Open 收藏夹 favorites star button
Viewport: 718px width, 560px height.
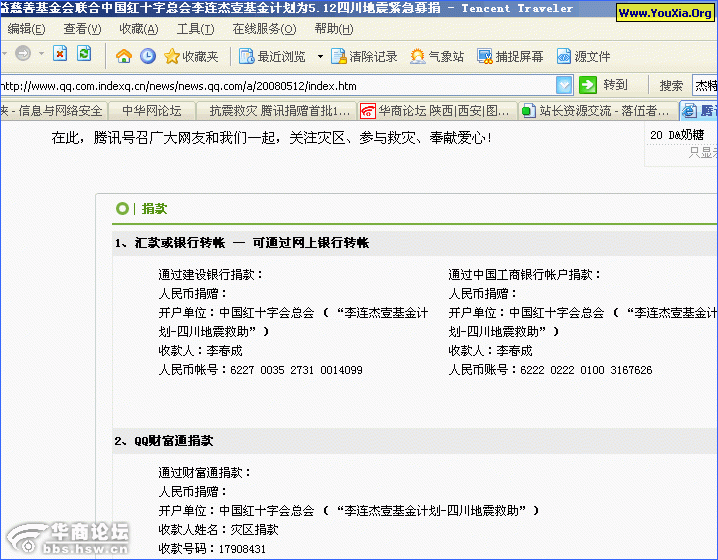pos(191,56)
